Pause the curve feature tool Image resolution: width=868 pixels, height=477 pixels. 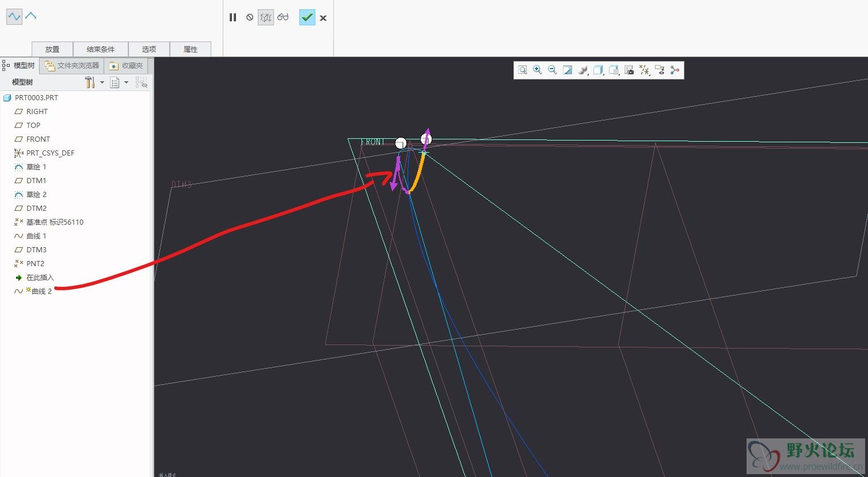coord(233,17)
